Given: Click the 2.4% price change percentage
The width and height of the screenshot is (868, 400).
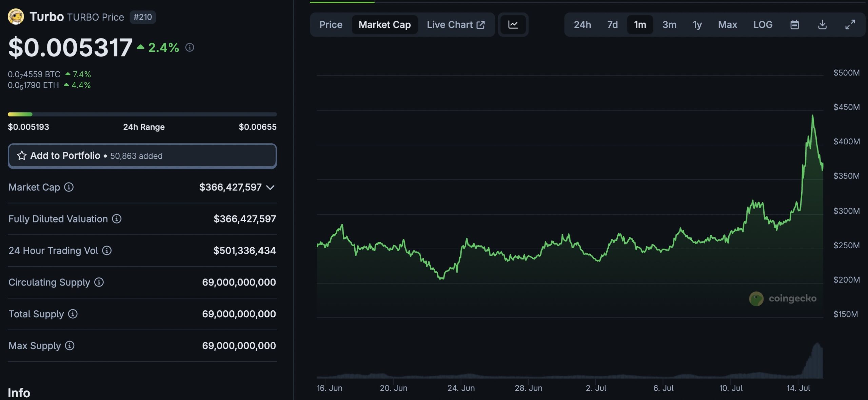Looking at the screenshot, I should point(163,47).
